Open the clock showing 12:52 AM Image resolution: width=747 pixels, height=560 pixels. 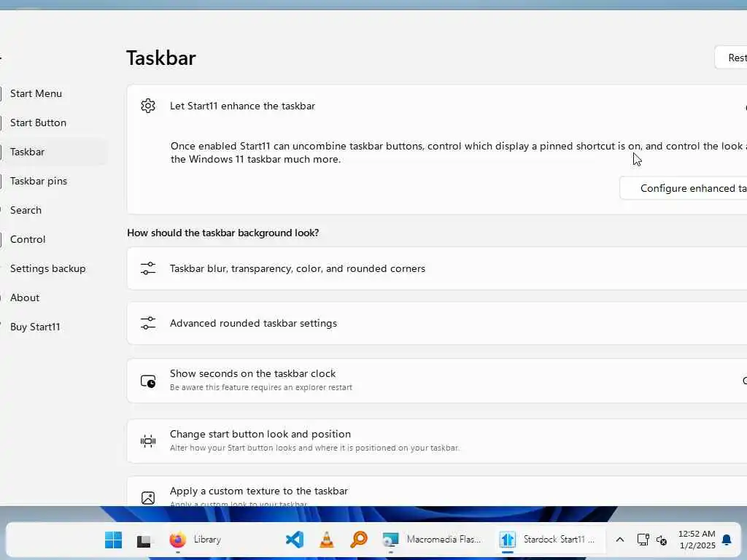(x=697, y=540)
